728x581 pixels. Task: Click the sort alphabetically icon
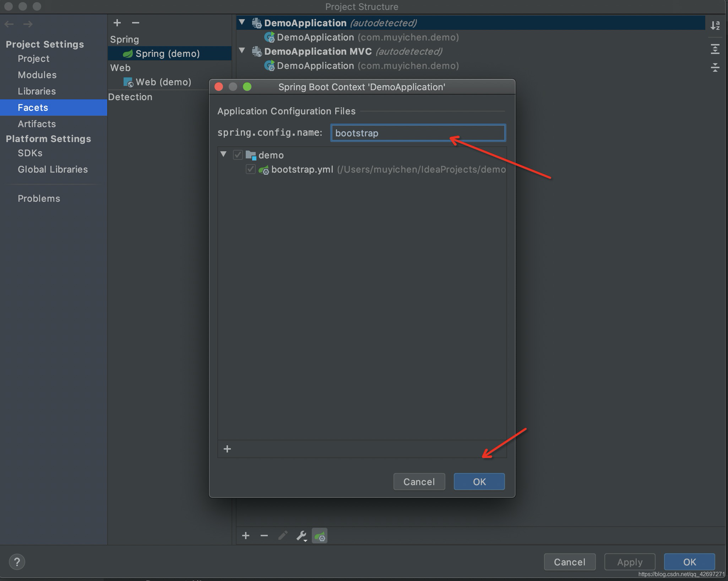click(715, 26)
